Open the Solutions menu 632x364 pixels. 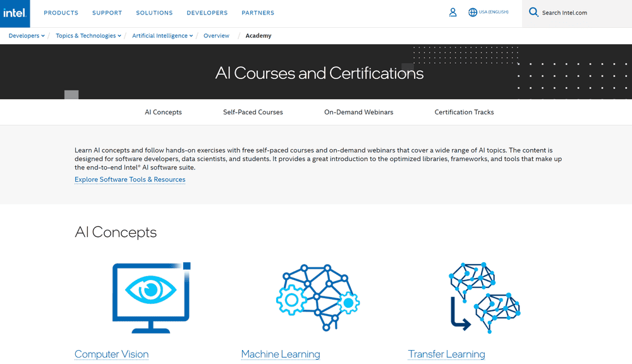[x=154, y=13]
